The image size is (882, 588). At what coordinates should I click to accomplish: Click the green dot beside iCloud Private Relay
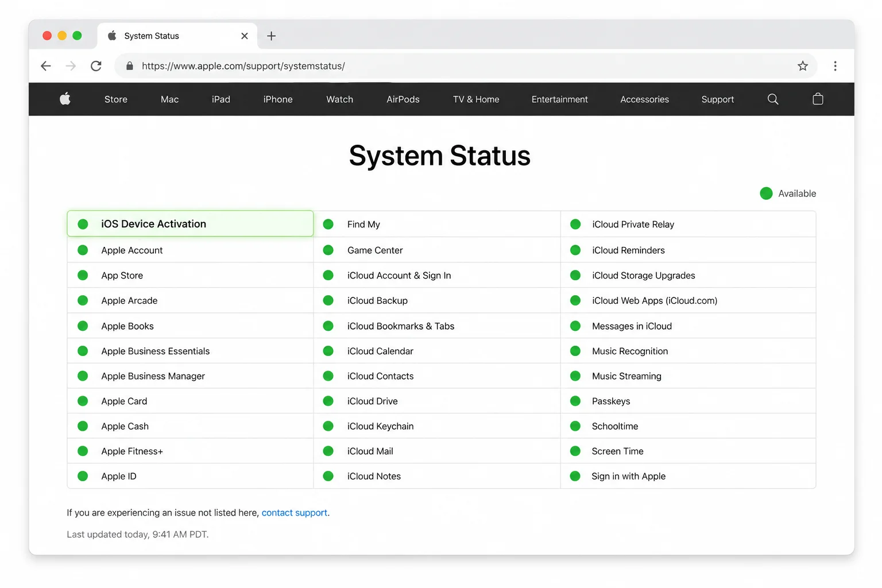point(575,225)
